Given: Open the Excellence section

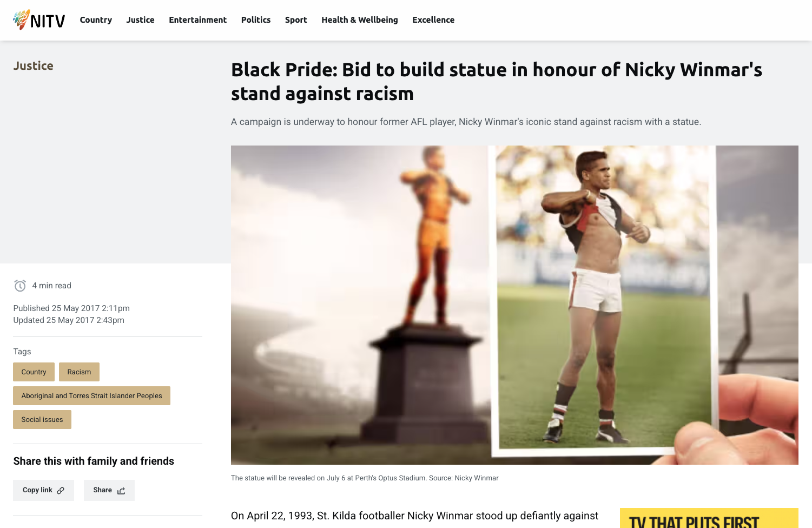Looking at the screenshot, I should click(433, 20).
